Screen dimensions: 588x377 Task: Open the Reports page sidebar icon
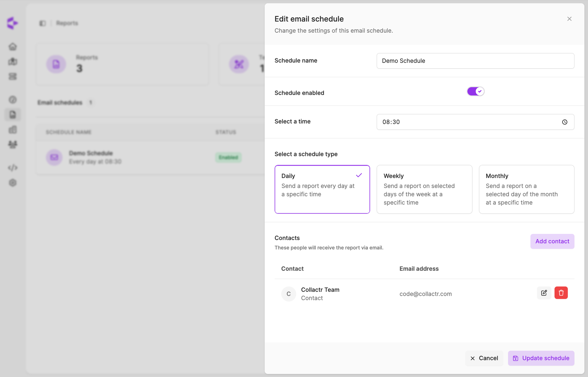[13, 114]
